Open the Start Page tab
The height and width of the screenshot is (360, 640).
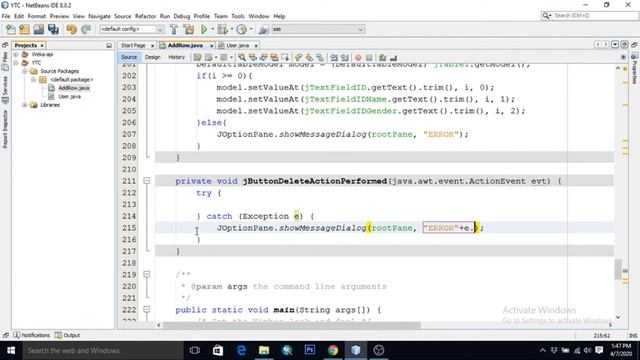(133, 45)
